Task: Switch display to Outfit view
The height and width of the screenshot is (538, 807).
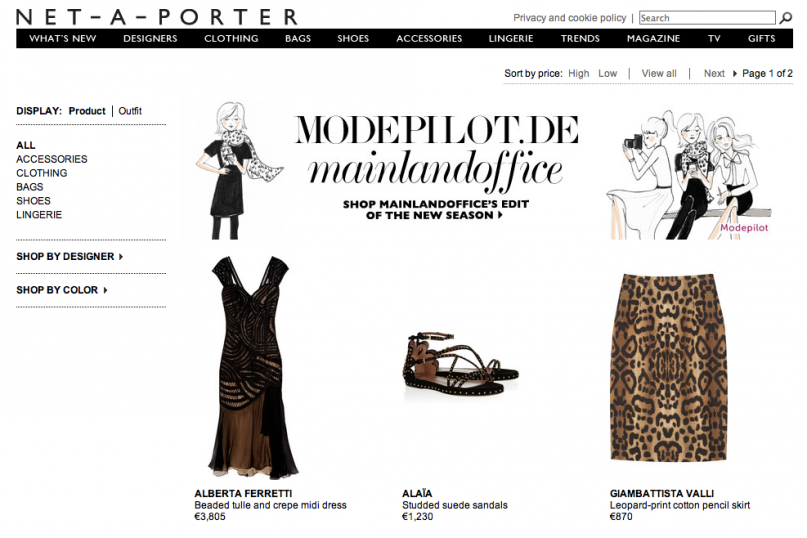Action: point(130,111)
